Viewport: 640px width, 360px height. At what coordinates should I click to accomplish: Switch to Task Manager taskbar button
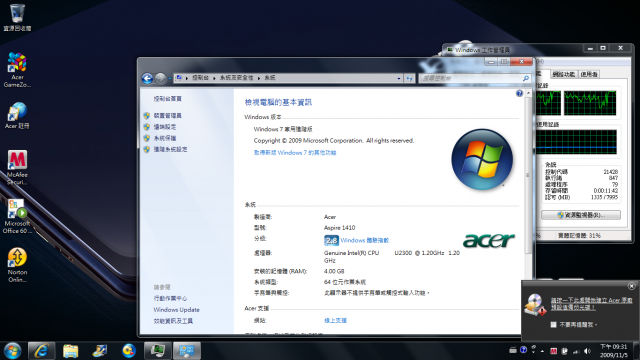pyautogui.click(x=158, y=351)
